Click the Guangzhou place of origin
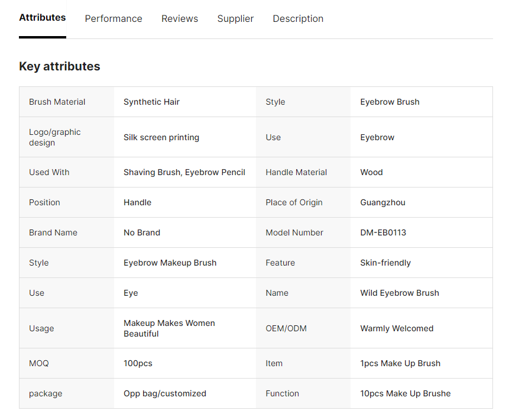The height and width of the screenshot is (420, 509). [x=382, y=202]
